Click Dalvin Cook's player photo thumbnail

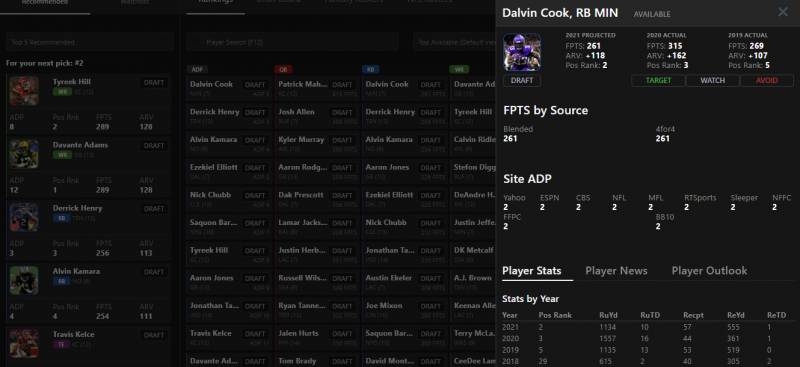(521, 52)
